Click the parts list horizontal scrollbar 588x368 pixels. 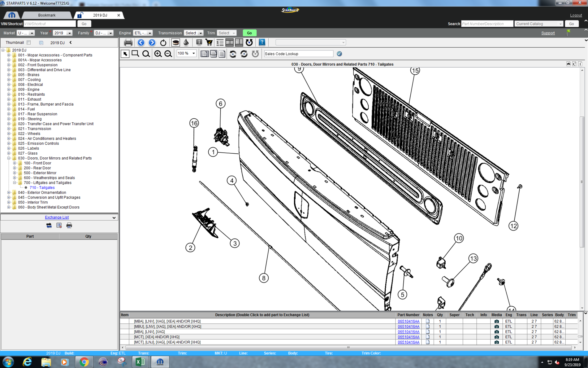pos(348,348)
